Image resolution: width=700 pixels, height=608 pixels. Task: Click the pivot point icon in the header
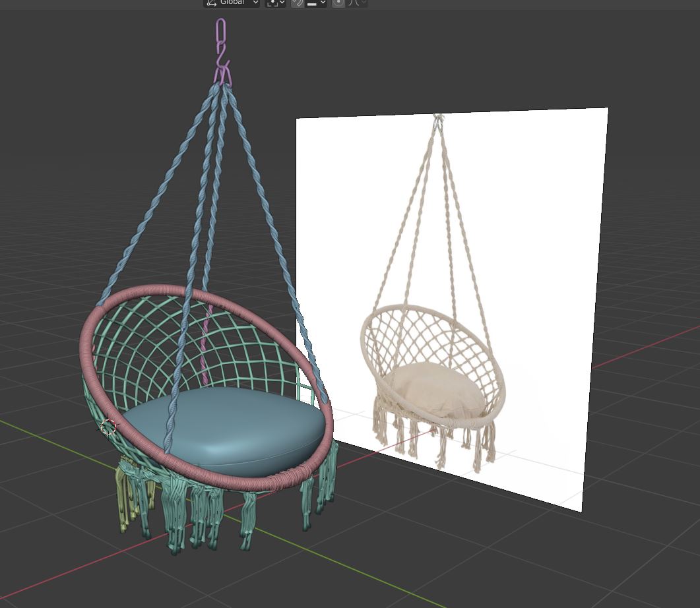pos(272,3)
